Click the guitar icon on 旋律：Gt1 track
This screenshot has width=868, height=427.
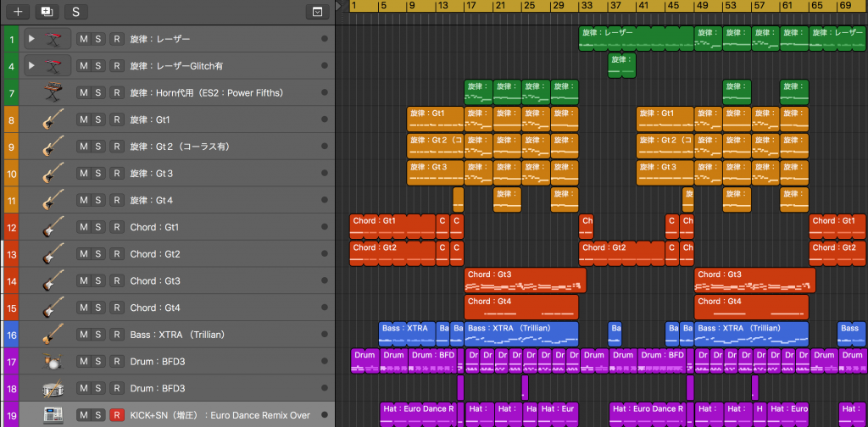click(x=53, y=119)
